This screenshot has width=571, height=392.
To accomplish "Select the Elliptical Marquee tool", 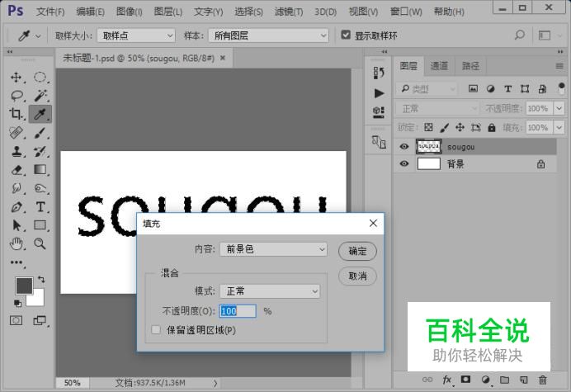I will pyautogui.click(x=40, y=78).
